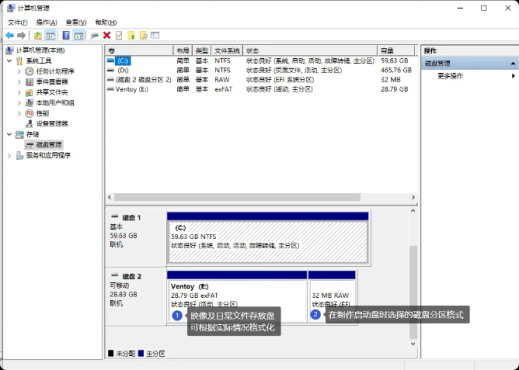Sort by the 状态 column header
519x370 pixels.
(x=310, y=51)
